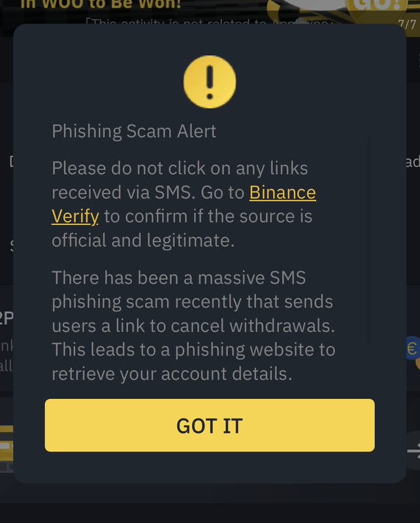Tap the euro coin icon on right edge
This screenshot has width=420, height=523.
click(x=414, y=348)
